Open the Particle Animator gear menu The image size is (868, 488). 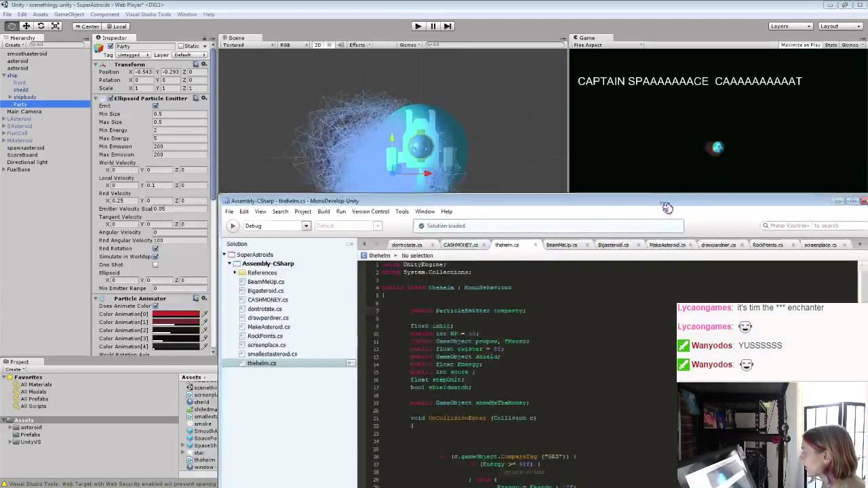pos(204,298)
